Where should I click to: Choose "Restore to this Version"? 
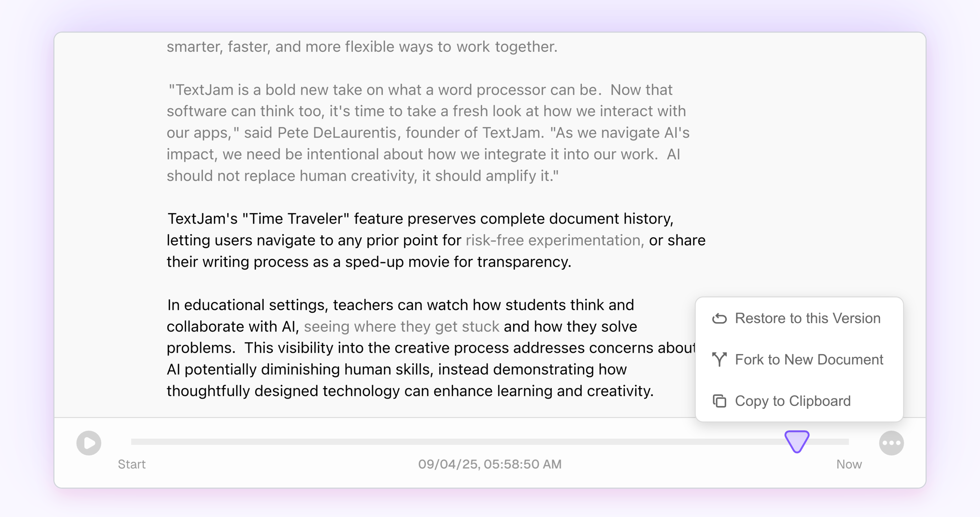coord(807,318)
